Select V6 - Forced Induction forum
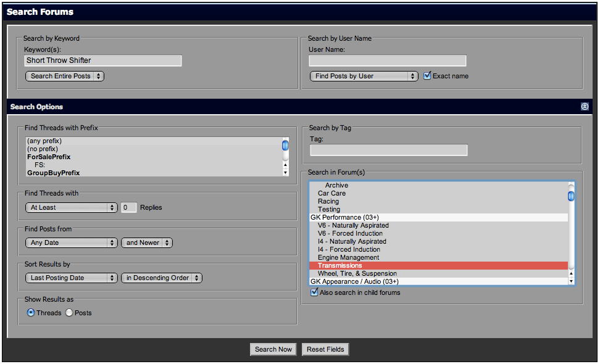 (x=438, y=234)
